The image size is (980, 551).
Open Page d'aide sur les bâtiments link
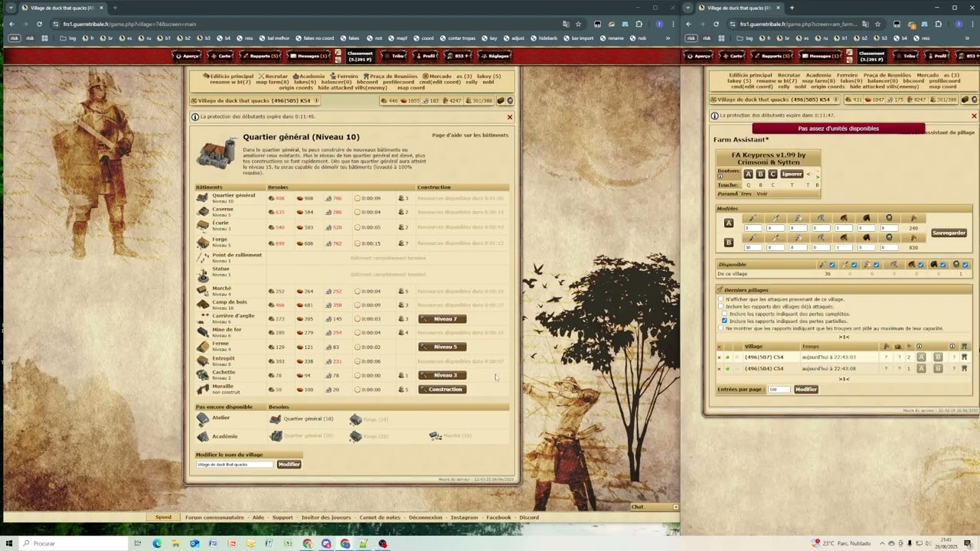470,135
